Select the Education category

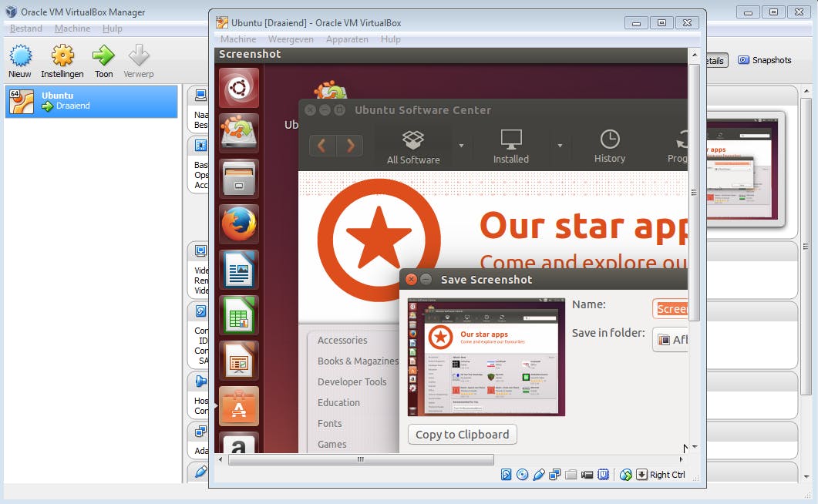338,402
